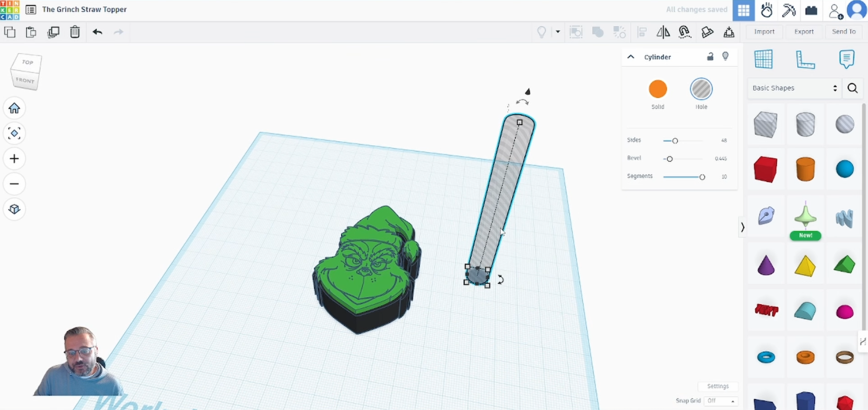Collapse the shapes side panel
Viewport: 868px width, 410px height.
(742, 227)
